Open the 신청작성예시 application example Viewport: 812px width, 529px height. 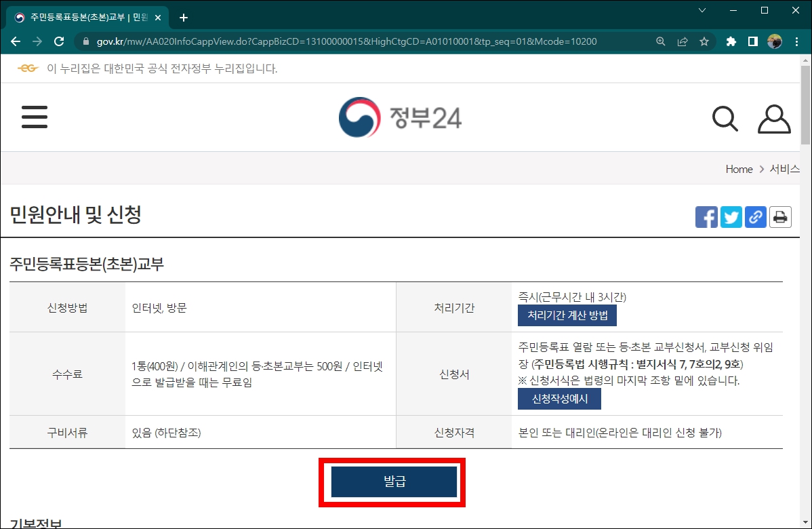coord(559,399)
